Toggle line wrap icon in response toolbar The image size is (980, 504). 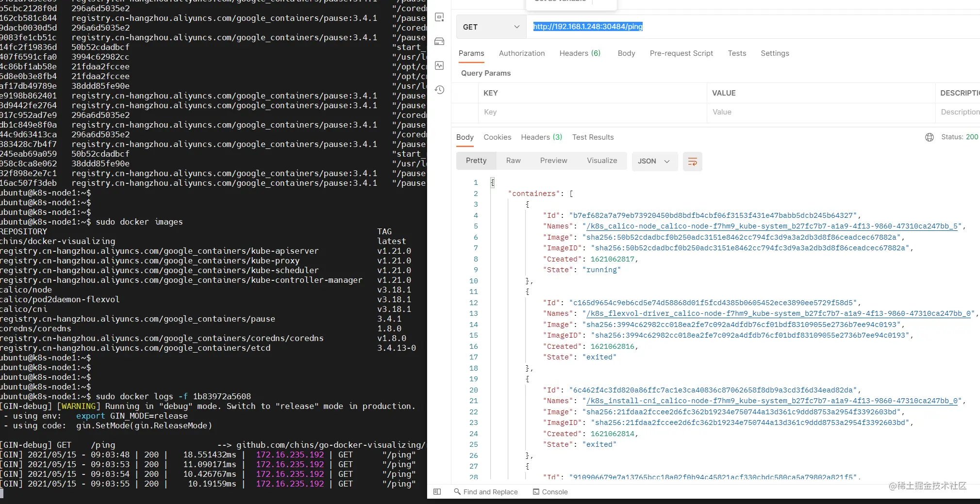(693, 162)
